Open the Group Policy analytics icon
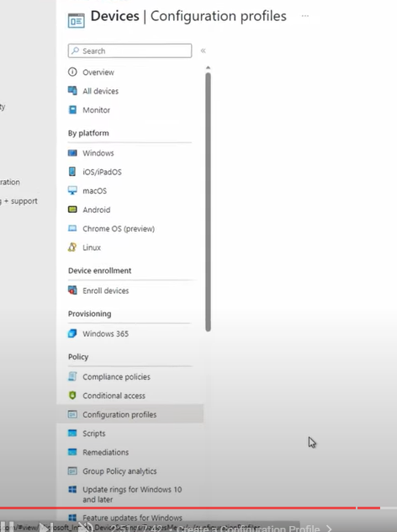Viewport: 397px width, 532px height. (x=72, y=471)
